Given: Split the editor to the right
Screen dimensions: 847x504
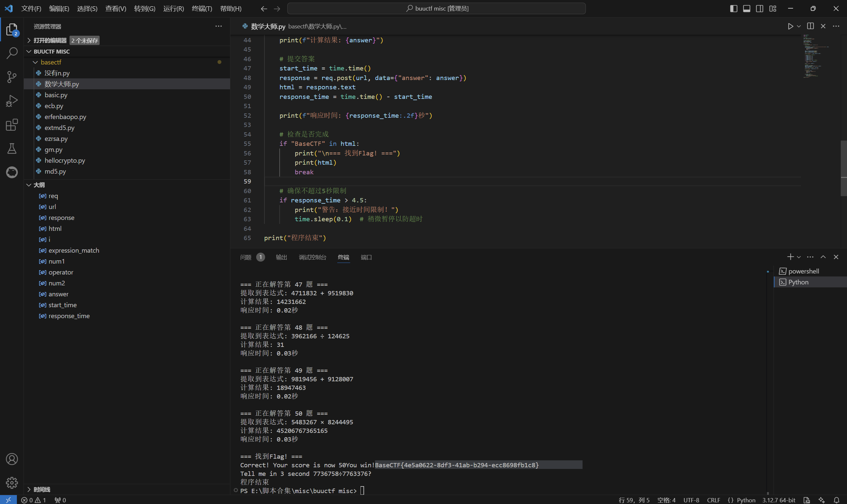Looking at the screenshot, I should pyautogui.click(x=810, y=26).
